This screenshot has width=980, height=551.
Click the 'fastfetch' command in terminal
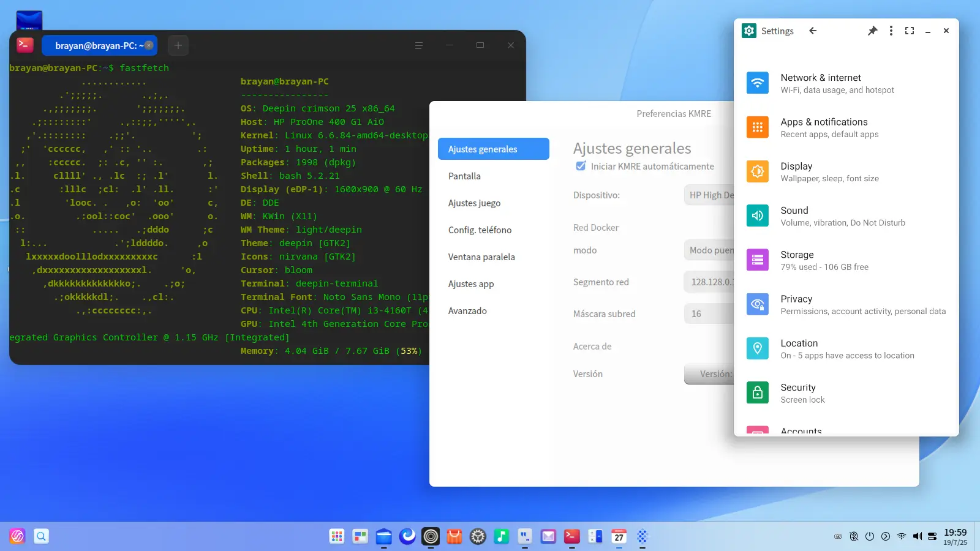(x=144, y=68)
